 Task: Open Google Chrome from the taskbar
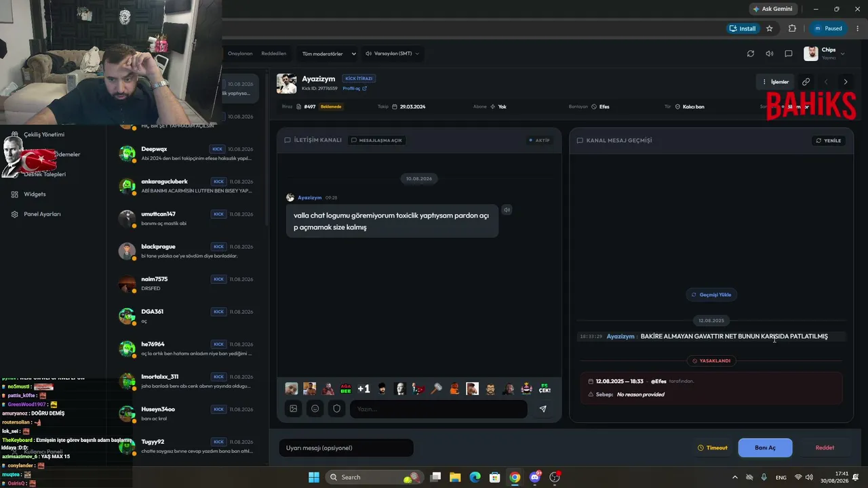pyautogui.click(x=515, y=477)
